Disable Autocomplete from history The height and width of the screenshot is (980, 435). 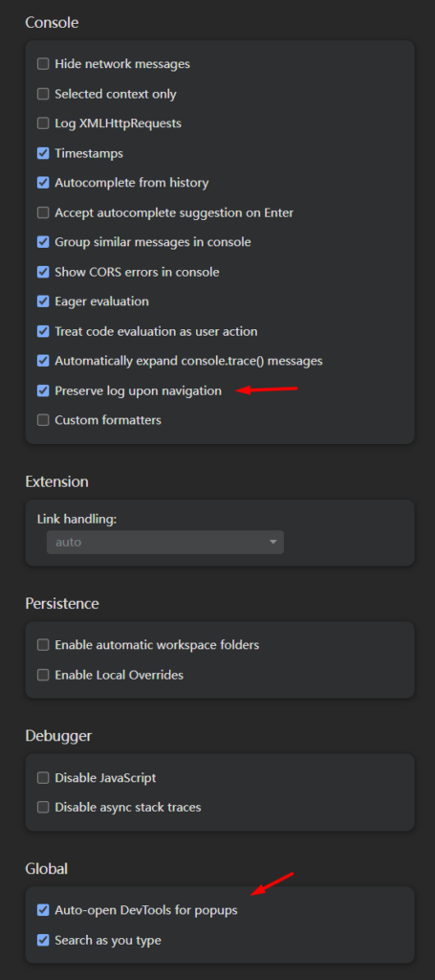coord(43,183)
